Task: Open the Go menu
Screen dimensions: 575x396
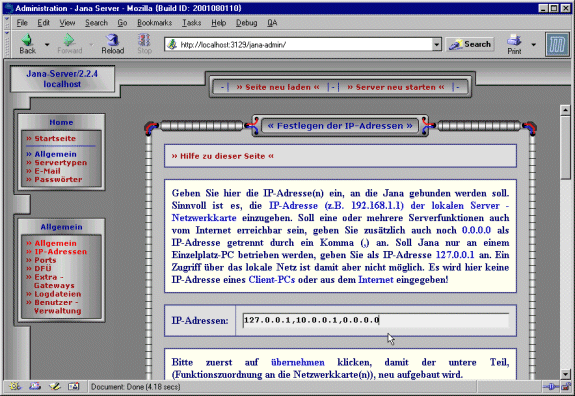Action: click(122, 23)
